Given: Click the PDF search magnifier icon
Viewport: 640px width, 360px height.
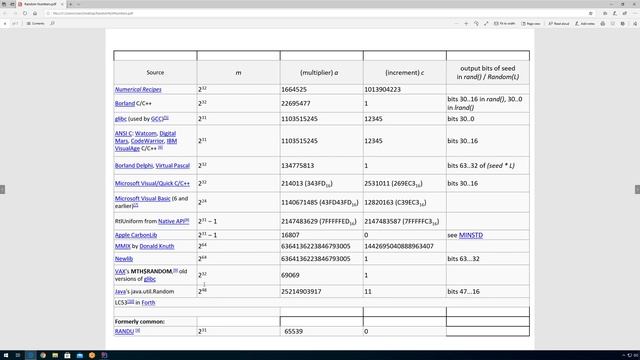Looking at the screenshot, I should pyautogui.click(x=53, y=24).
